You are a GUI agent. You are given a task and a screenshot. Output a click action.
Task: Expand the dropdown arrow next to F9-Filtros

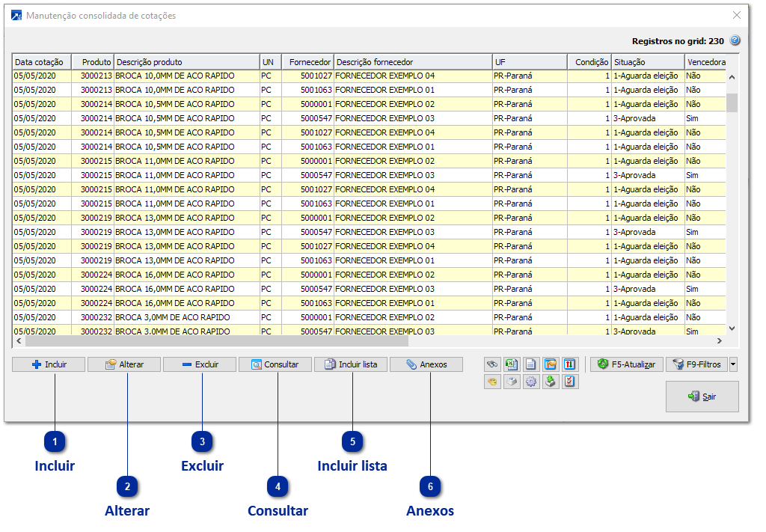click(733, 364)
